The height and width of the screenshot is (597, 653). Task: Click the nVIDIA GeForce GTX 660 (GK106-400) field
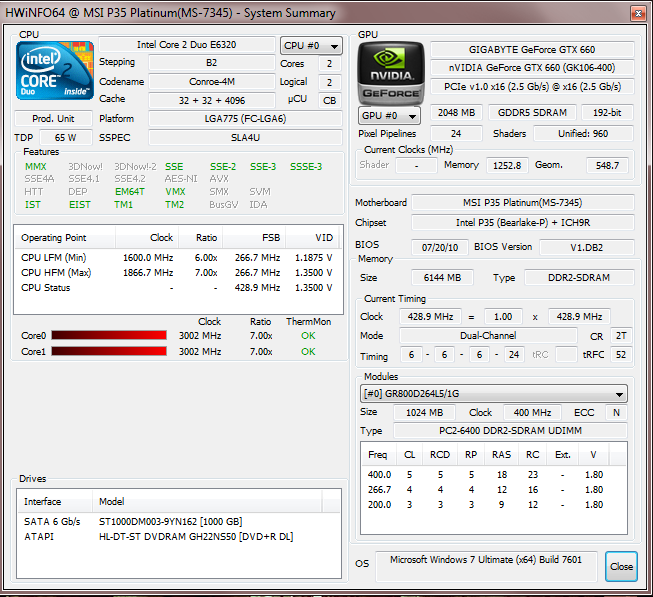coord(532,68)
